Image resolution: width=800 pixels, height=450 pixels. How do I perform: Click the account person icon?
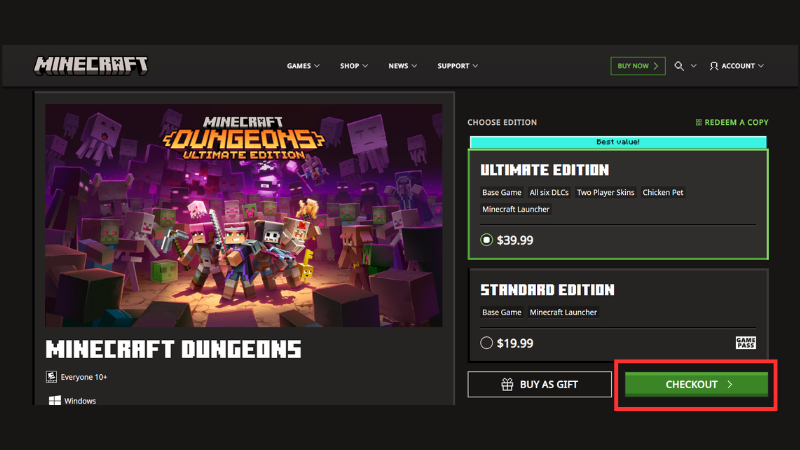714,66
